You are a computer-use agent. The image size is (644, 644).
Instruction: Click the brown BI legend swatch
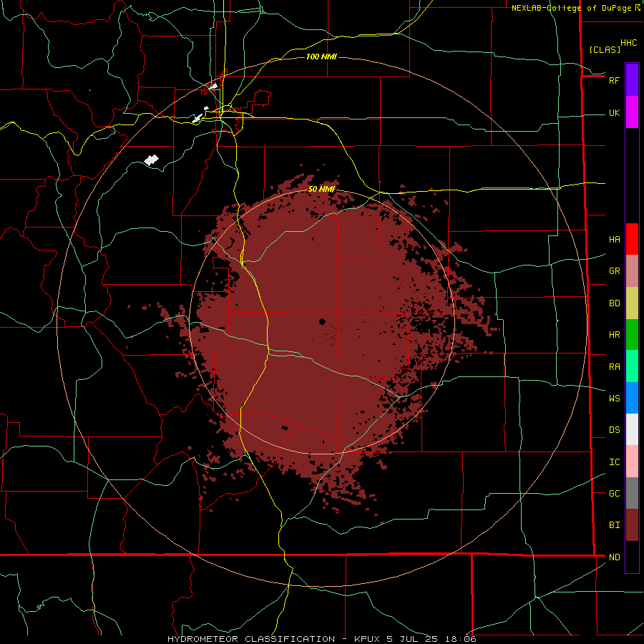[632, 525]
